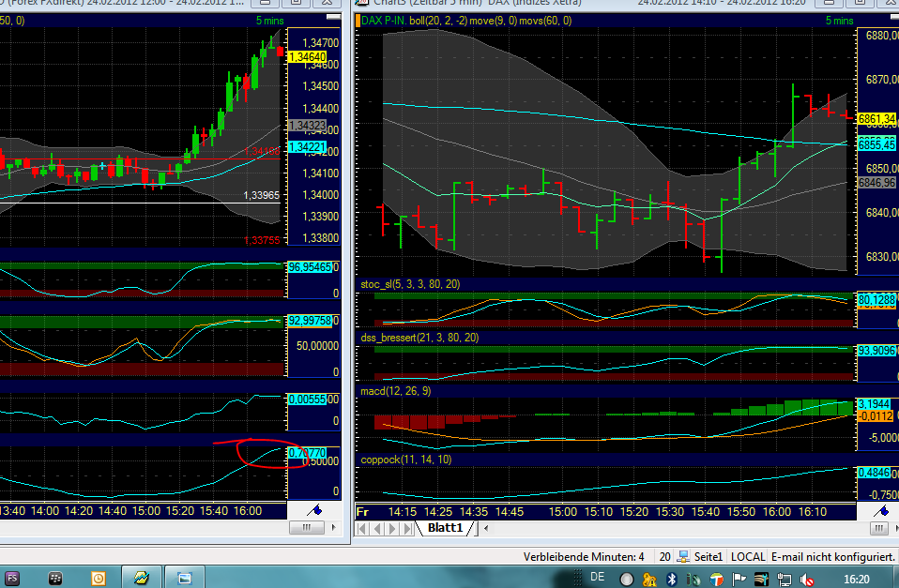Click the blue annotation arrow below the forex chart
The image size is (899, 588).
coord(312,511)
